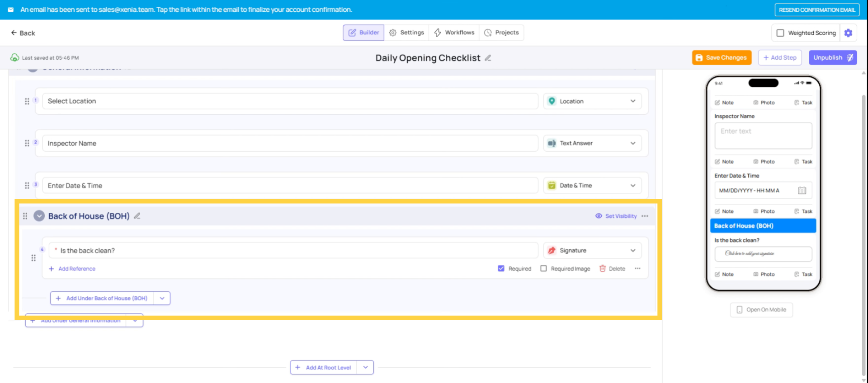Click the calendar icon in the phone preview

(x=802, y=191)
